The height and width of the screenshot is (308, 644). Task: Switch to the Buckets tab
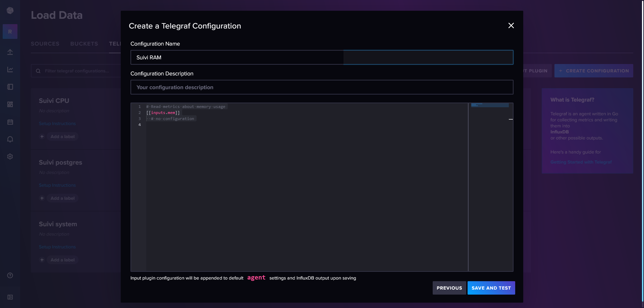tap(84, 44)
